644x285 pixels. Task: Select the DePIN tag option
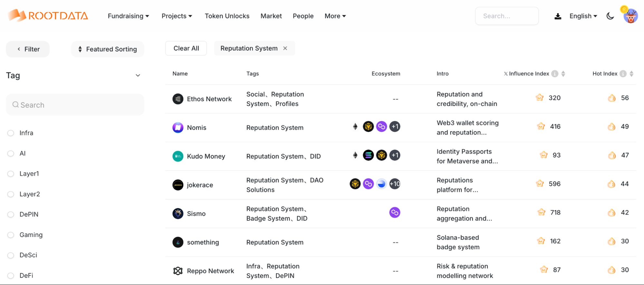click(x=11, y=214)
